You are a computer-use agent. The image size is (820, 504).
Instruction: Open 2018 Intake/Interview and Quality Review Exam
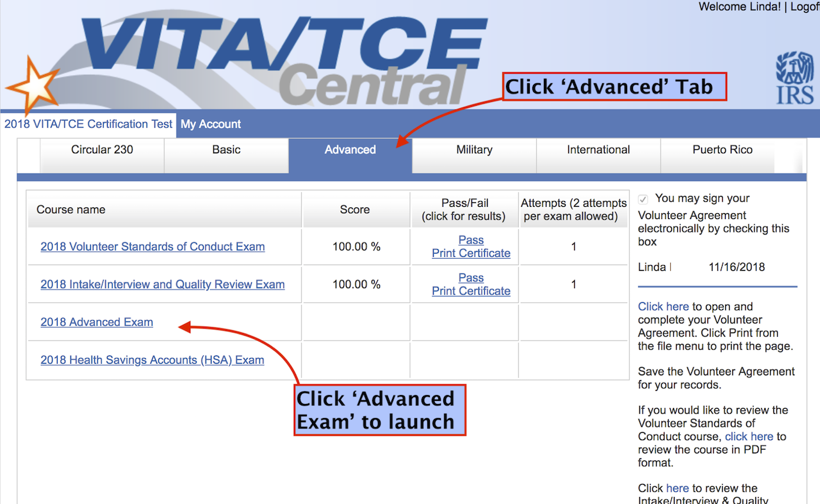click(163, 284)
